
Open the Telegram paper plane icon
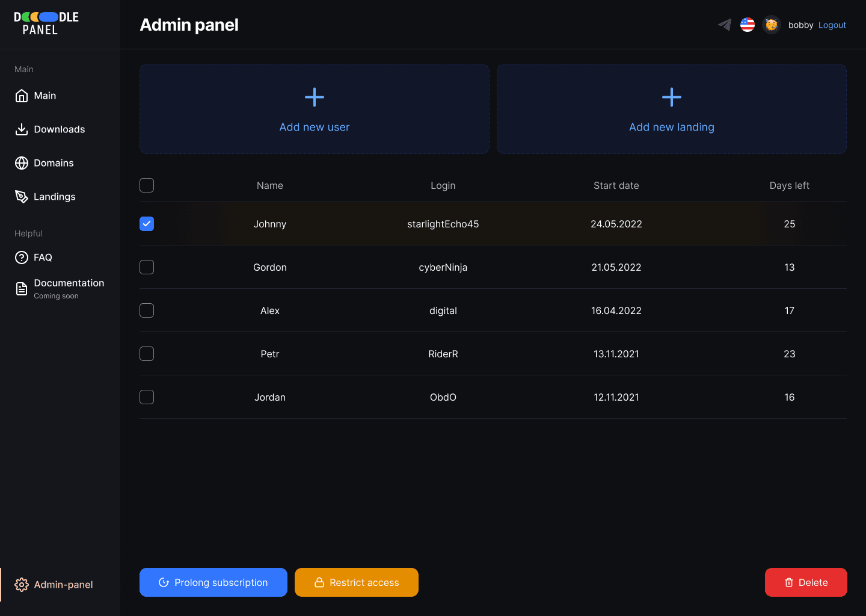[x=725, y=25]
